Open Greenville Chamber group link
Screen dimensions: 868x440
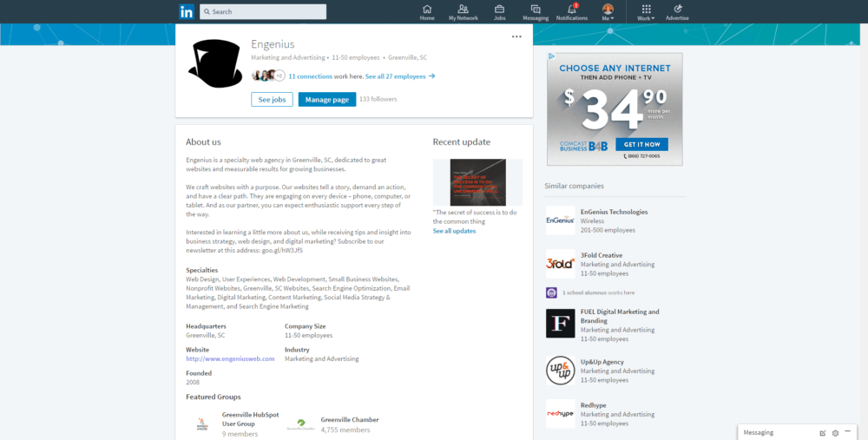350,419
